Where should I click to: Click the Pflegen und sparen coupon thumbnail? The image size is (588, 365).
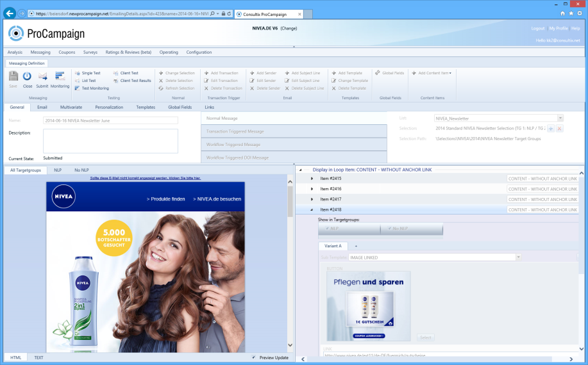pyautogui.click(x=368, y=306)
